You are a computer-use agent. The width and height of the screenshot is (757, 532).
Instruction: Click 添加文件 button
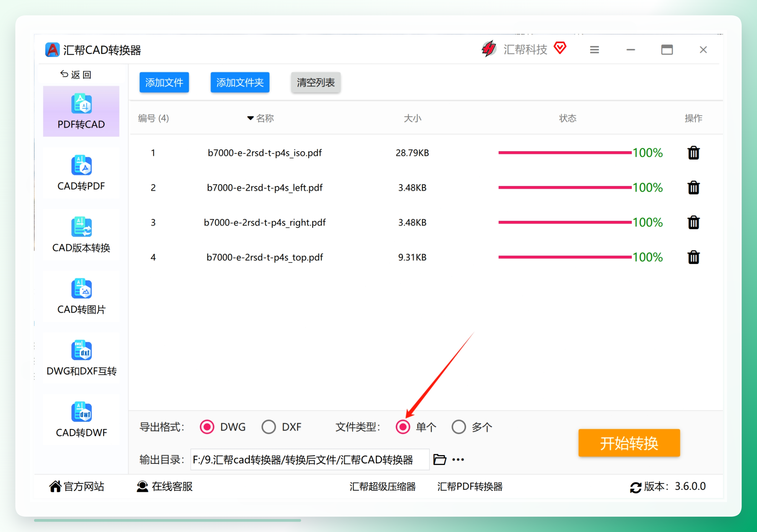pyautogui.click(x=164, y=82)
